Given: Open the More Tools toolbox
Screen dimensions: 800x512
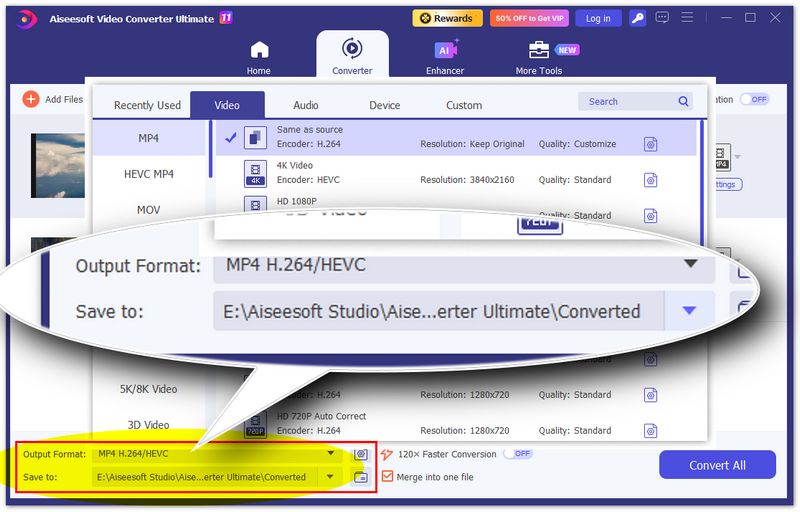Looking at the screenshot, I should 539,51.
